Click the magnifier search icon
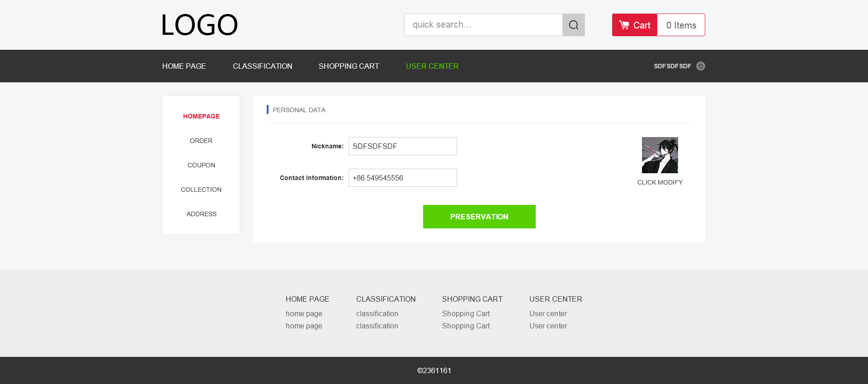The image size is (868, 384). point(573,25)
